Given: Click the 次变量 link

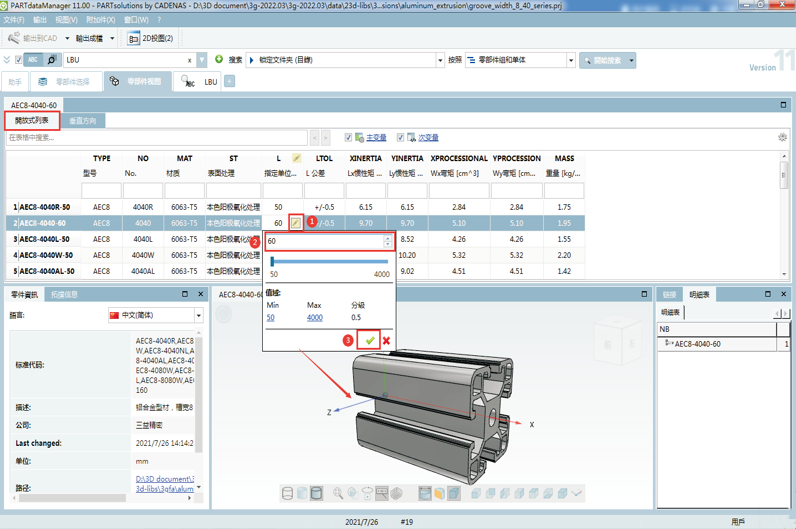Looking at the screenshot, I should 428,138.
